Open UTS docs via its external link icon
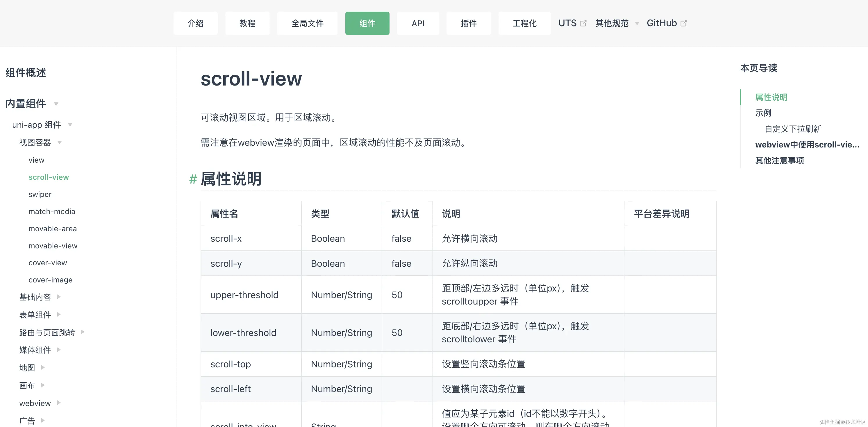This screenshot has width=868, height=427. click(584, 22)
